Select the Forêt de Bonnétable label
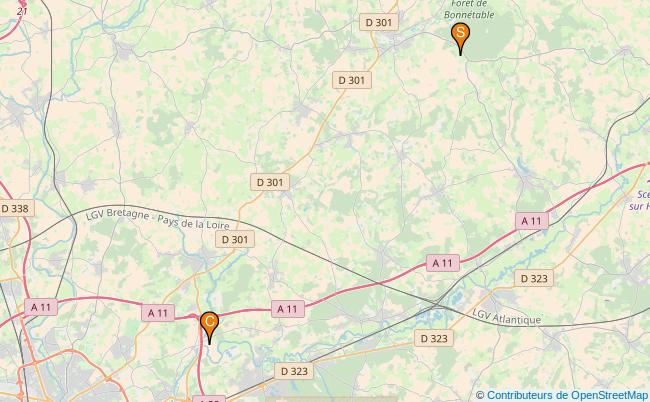 click(x=469, y=9)
